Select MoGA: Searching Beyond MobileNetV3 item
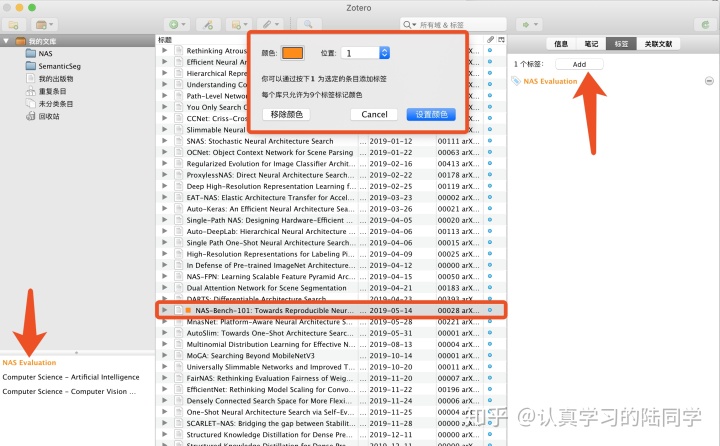The width and height of the screenshot is (720, 446). coord(250,356)
